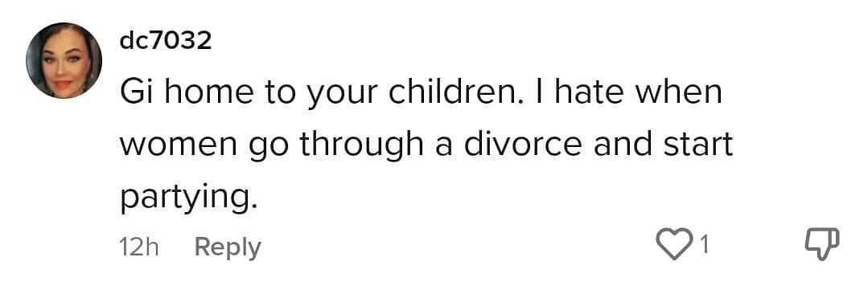This screenshot has height=298, width=868.
Task: Open dc7032's profile picture
Action: point(64,60)
